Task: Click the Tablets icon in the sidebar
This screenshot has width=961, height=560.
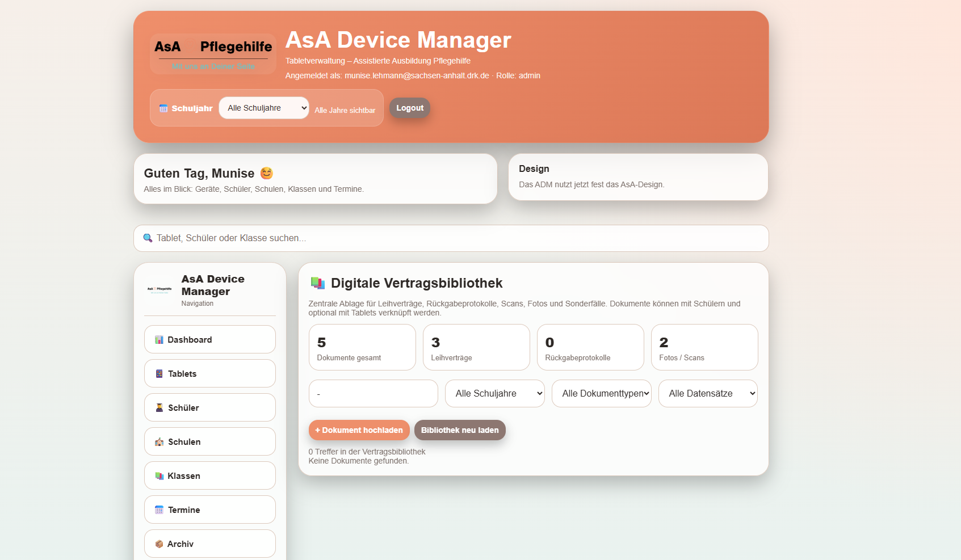Action: tap(160, 374)
